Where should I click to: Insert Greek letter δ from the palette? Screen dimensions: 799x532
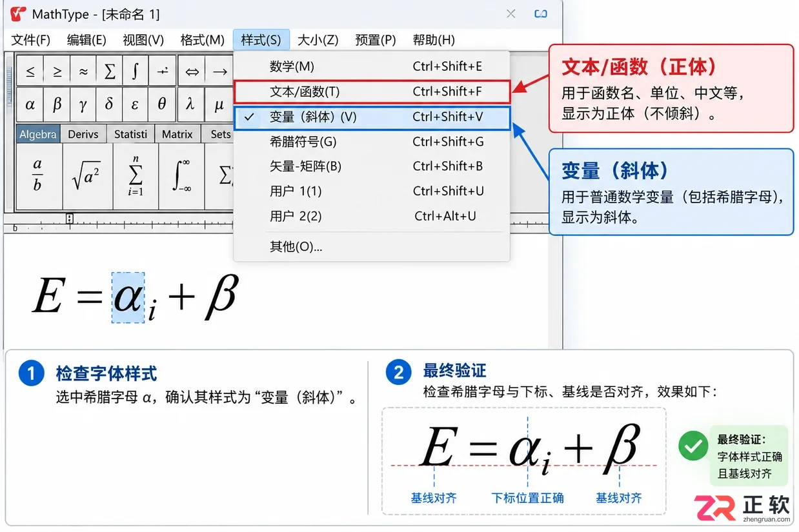[x=110, y=104]
